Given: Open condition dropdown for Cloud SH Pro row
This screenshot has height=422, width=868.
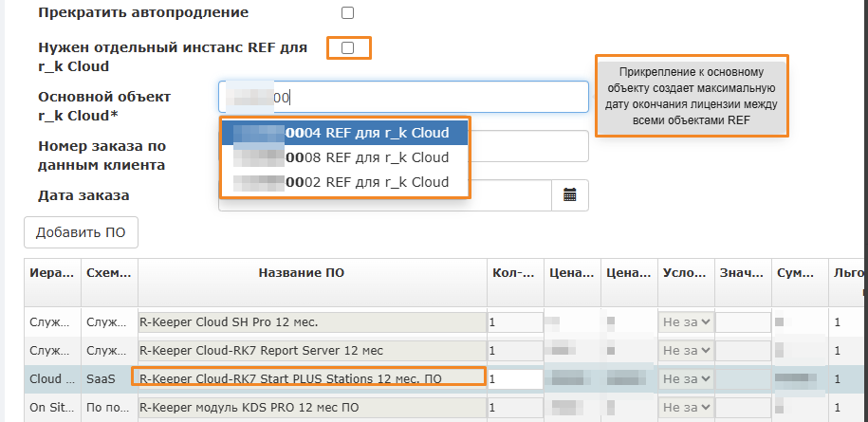Looking at the screenshot, I should click(x=685, y=321).
